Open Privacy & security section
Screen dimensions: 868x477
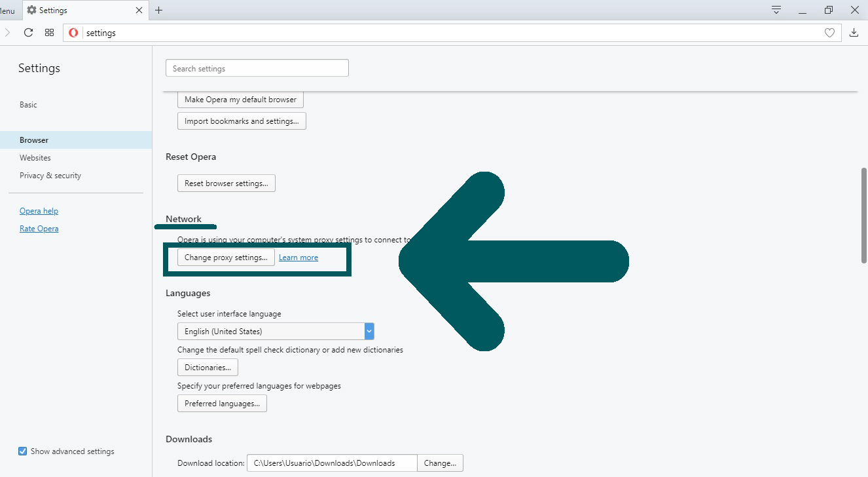(x=50, y=176)
